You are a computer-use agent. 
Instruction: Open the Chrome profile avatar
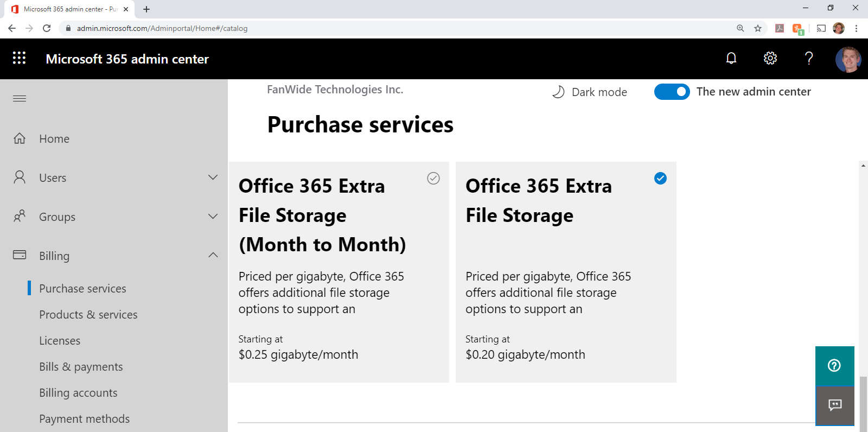839,28
